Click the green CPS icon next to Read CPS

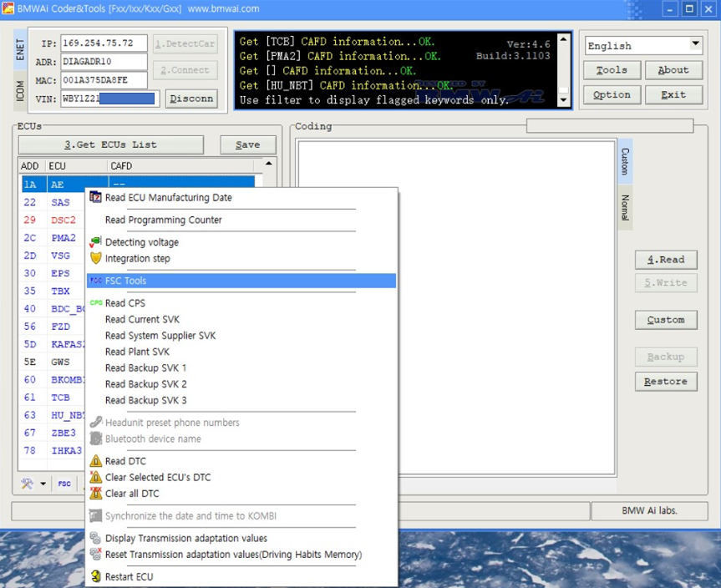pyautogui.click(x=96, y=302)
